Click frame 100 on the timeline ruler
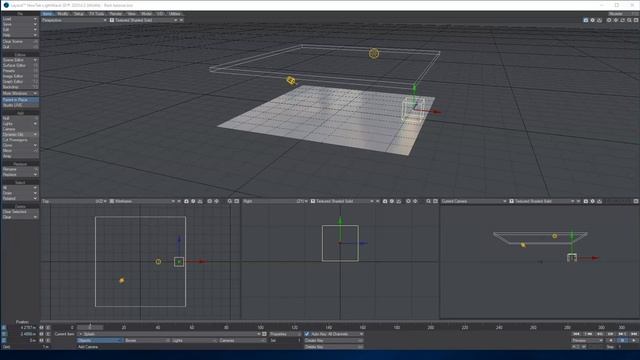 click(260, 327)
